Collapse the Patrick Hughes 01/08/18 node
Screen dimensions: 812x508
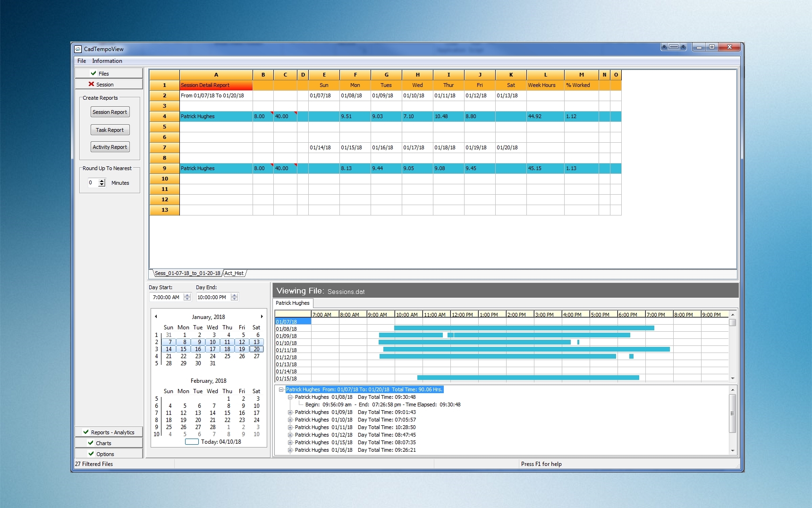290,397
